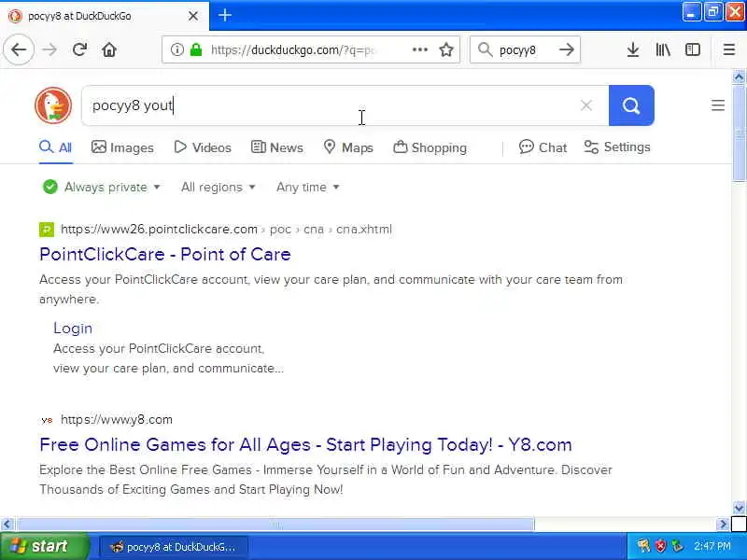Open PointClickCare - Point of Care result
The image size is (747, 560).
click(x=165, y=254)
